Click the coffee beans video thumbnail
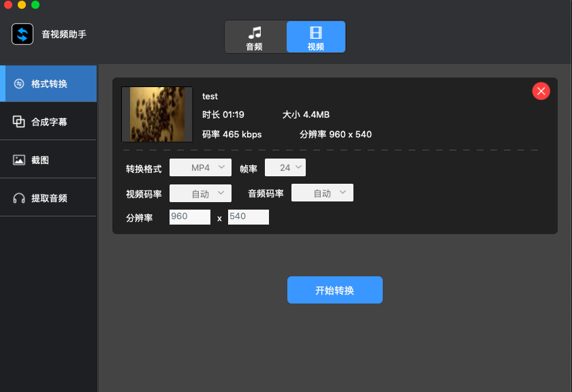Viewport: 572px width, 392px height. [157, 114]
